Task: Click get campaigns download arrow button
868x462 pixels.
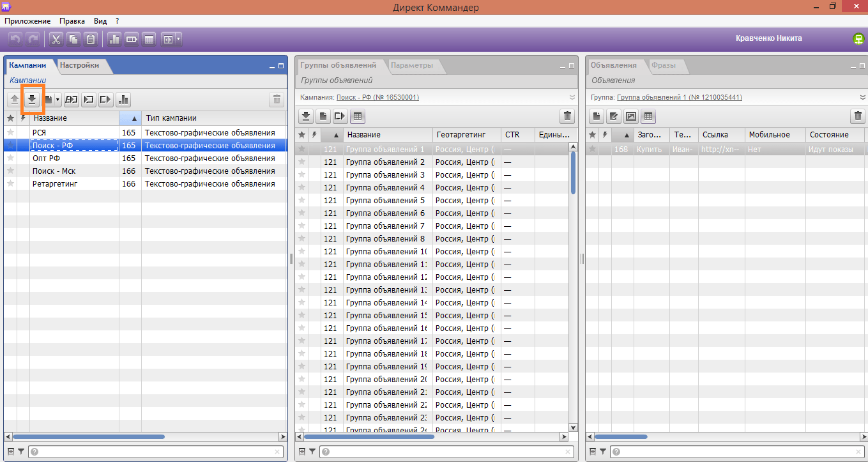Action: pos(31,99)
